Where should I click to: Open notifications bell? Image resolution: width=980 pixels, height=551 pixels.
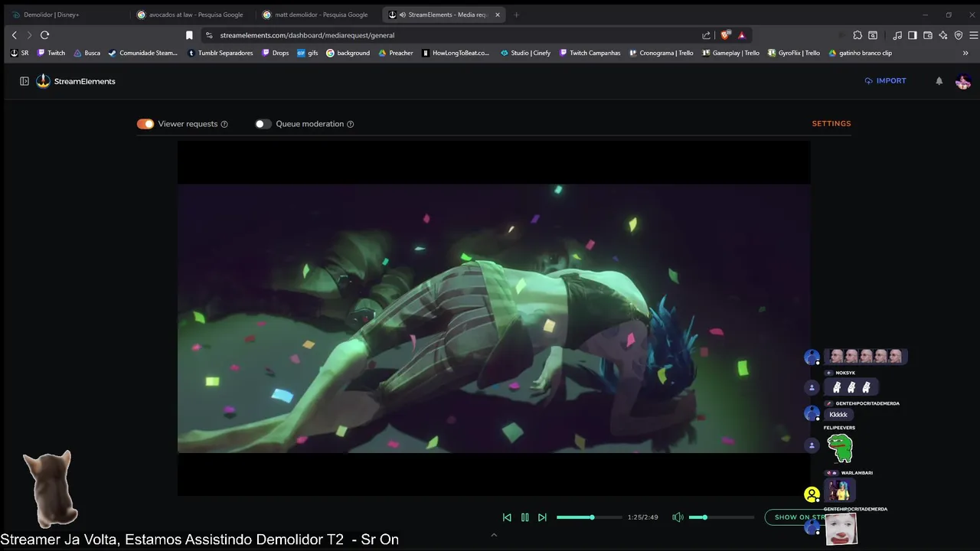(939, 81)
